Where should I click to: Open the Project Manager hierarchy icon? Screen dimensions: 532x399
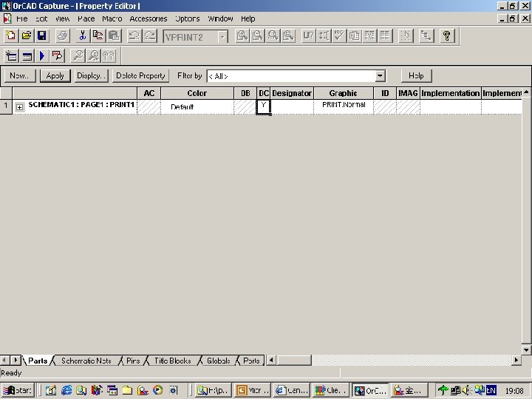[x=426, y=35]
